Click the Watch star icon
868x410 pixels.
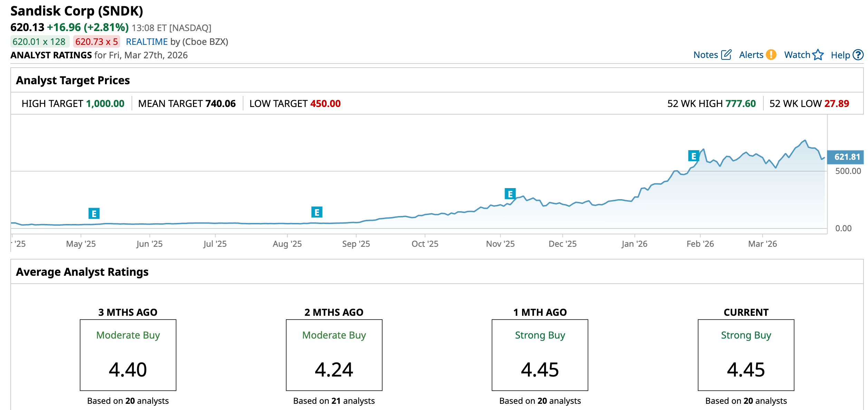pyautogui.click(x=818, y=55)
